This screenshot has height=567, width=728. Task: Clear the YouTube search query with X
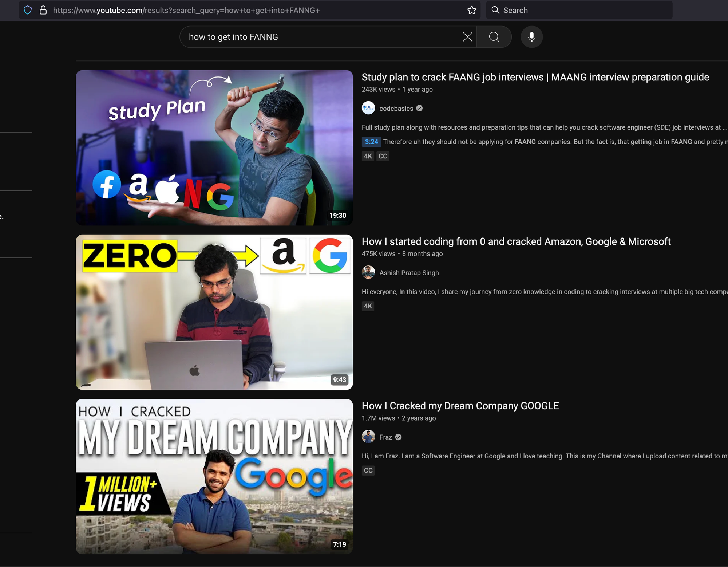[467, 37]
